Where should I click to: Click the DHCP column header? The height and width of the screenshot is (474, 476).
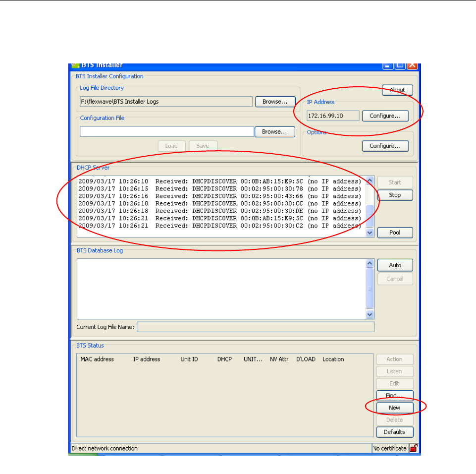tap(224, 359)
